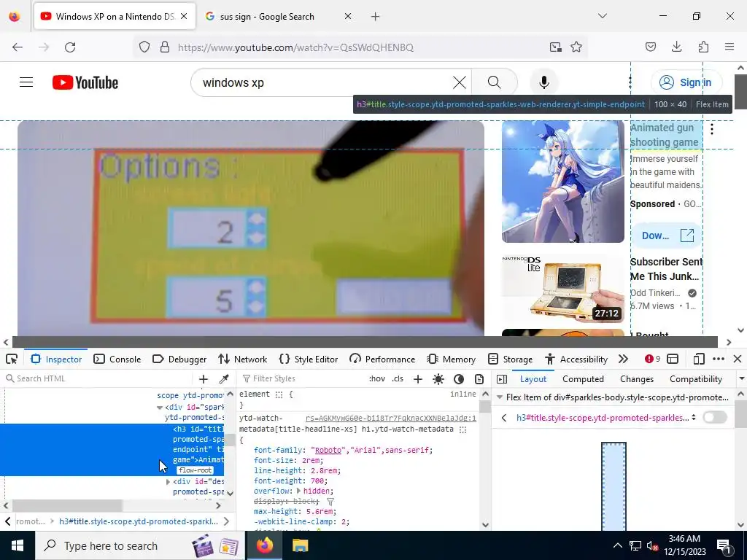Clear the windows xp search text
Screen dimensions: 747x560
(x=460, y=82)
